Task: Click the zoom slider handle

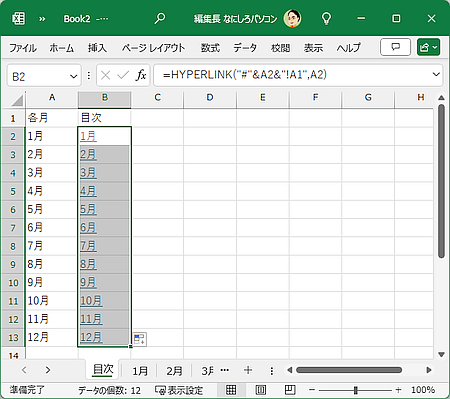Action: coord(356,390)
